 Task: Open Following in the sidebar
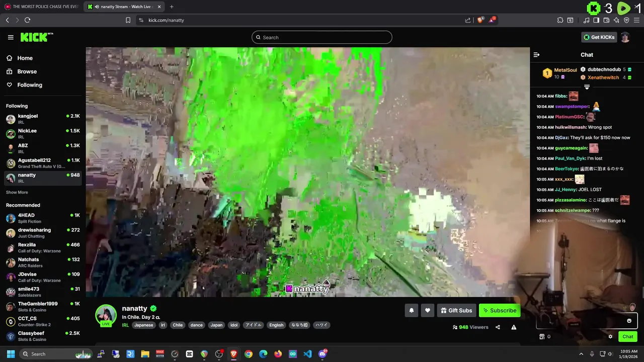(30, 85)
